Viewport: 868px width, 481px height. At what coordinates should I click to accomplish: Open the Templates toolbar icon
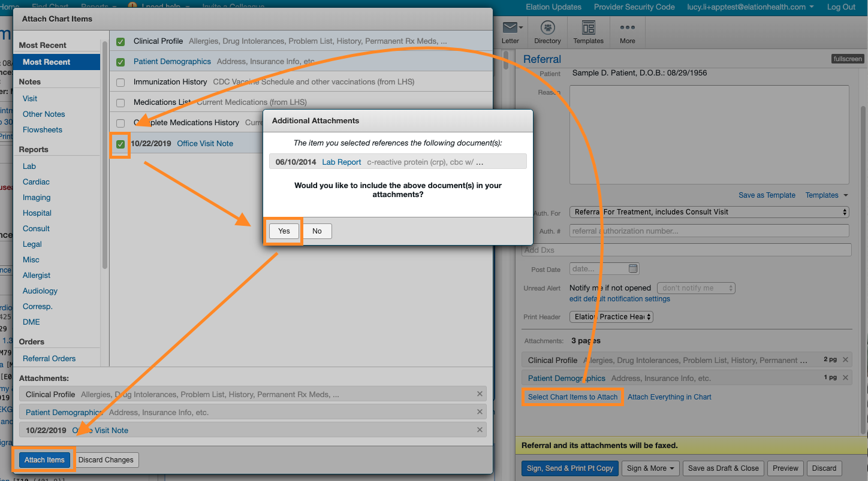(588, 33)
